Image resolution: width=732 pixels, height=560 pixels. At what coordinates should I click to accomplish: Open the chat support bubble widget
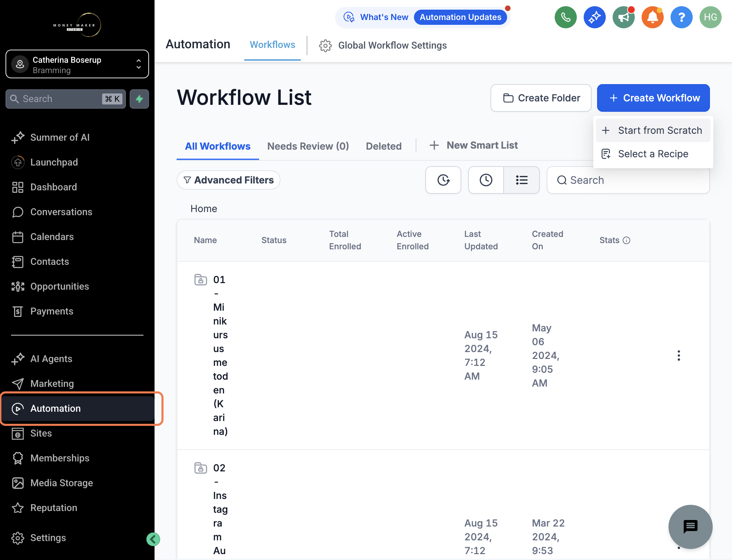point(690,527)
